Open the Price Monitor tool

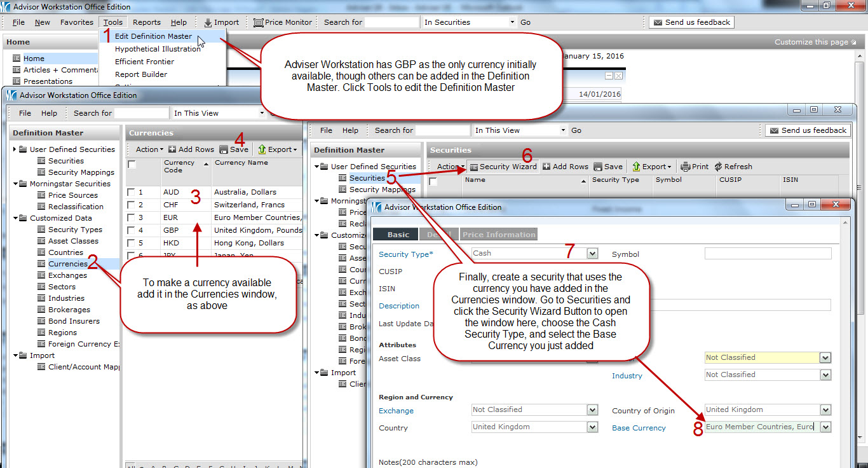(283, 22)
